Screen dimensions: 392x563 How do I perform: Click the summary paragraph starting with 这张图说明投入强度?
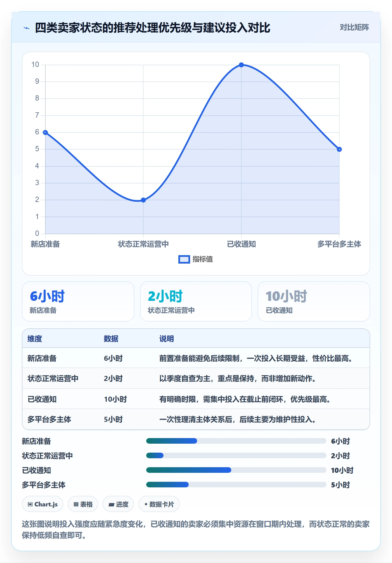point(196,530)
